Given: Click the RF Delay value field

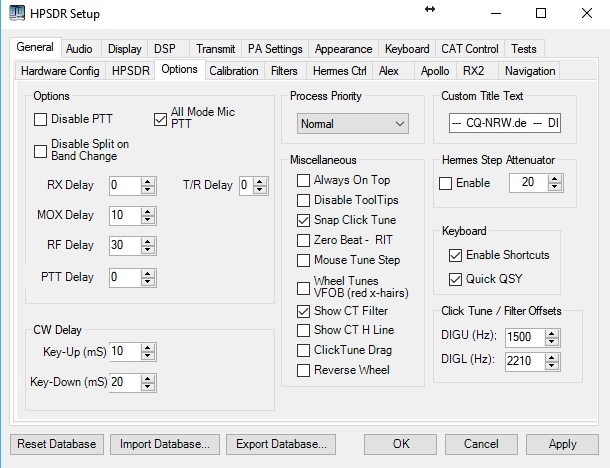Looking at the screenshot, I should pos(125,245).
